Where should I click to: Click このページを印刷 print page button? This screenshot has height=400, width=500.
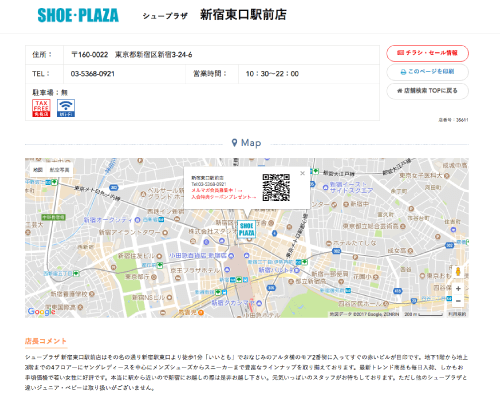pyautogui.click(x=427, y=72)
